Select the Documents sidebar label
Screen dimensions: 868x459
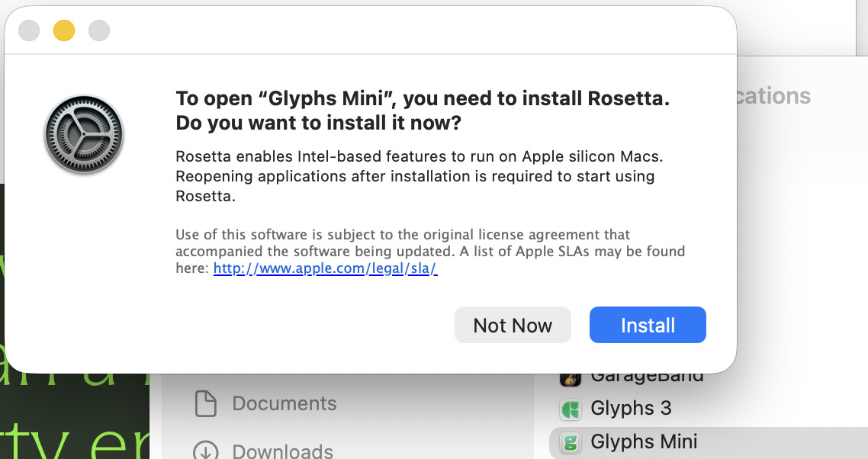285,403
